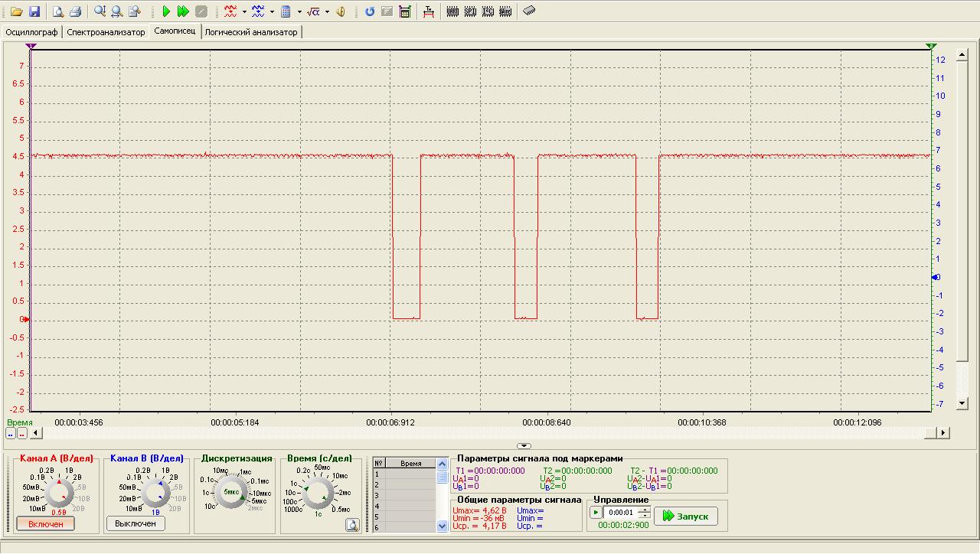Click the chip device icon in the toolbar
Screen dimensions: 980x554
(x=529, y=11)
